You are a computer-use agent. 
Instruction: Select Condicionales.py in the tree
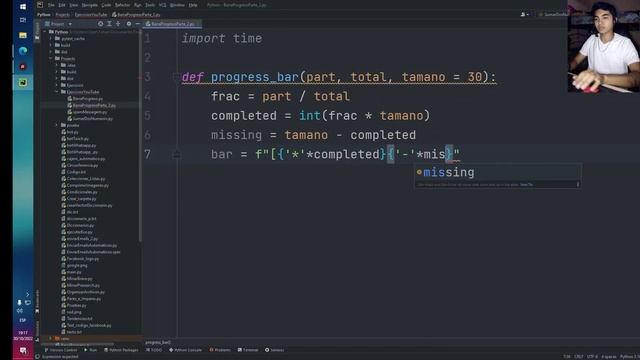[x=79, y=192]
